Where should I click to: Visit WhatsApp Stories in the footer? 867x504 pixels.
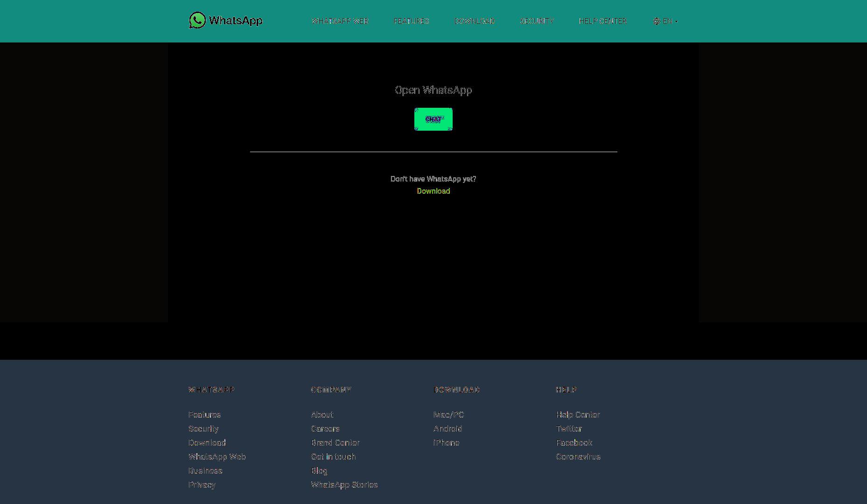click(344, 485)
